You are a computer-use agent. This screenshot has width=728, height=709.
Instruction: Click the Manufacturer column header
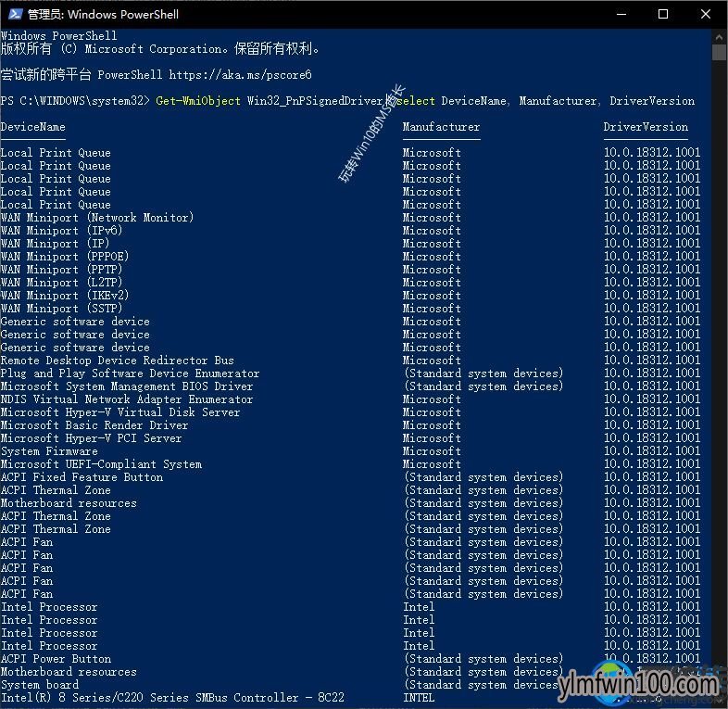click(x=441, y=127)
